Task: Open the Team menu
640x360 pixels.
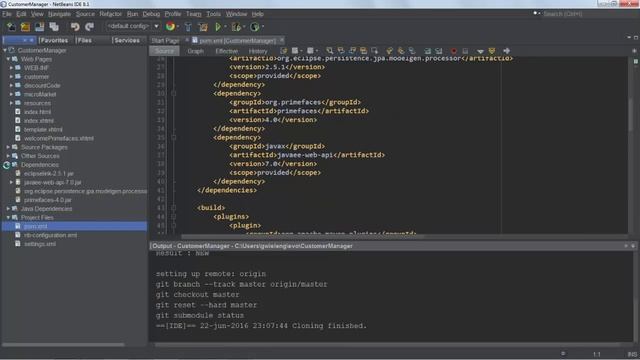Action: pos(194,14)
